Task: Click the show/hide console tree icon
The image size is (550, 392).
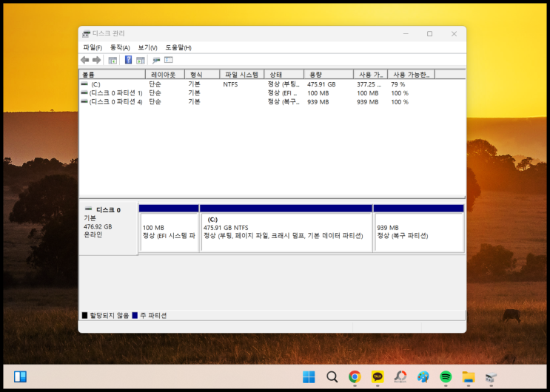Action: click(x=113, y=60)
